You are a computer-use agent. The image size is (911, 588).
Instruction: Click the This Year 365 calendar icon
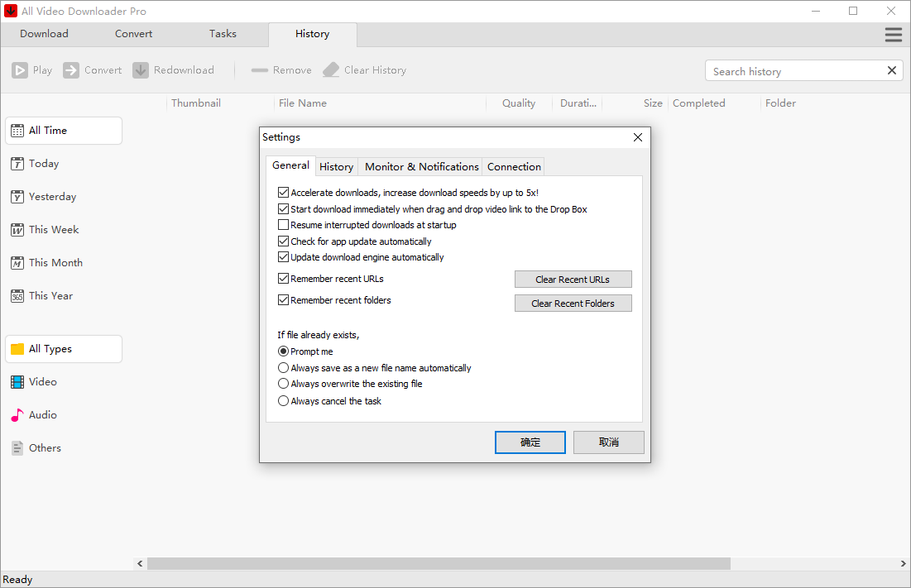pyautogui.click(x=17, y=295)
